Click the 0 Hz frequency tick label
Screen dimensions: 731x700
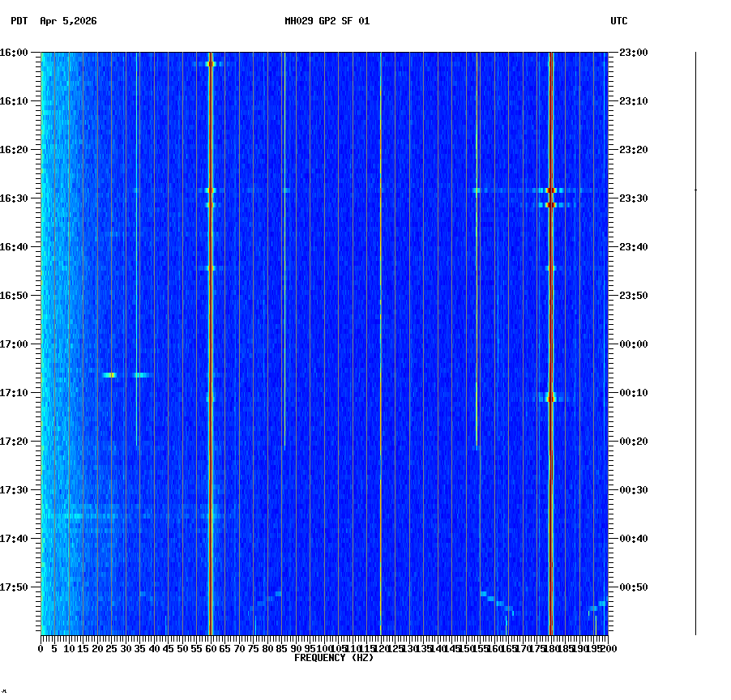39,648
